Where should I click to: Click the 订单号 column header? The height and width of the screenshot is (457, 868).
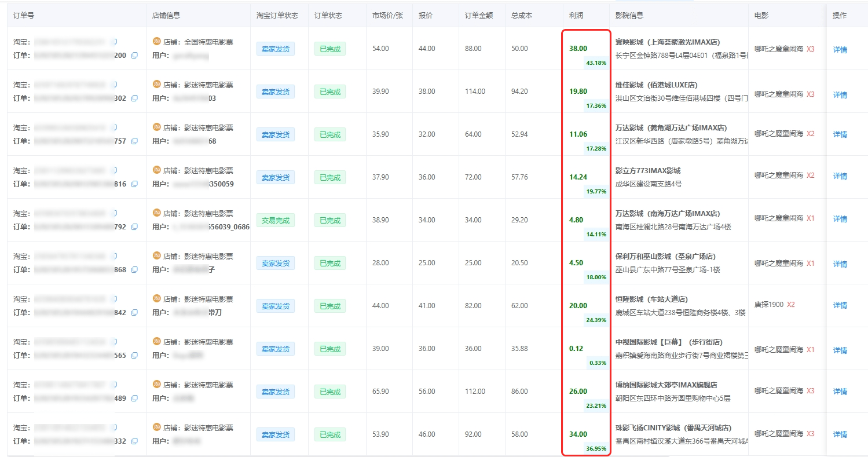coord(24,16)
